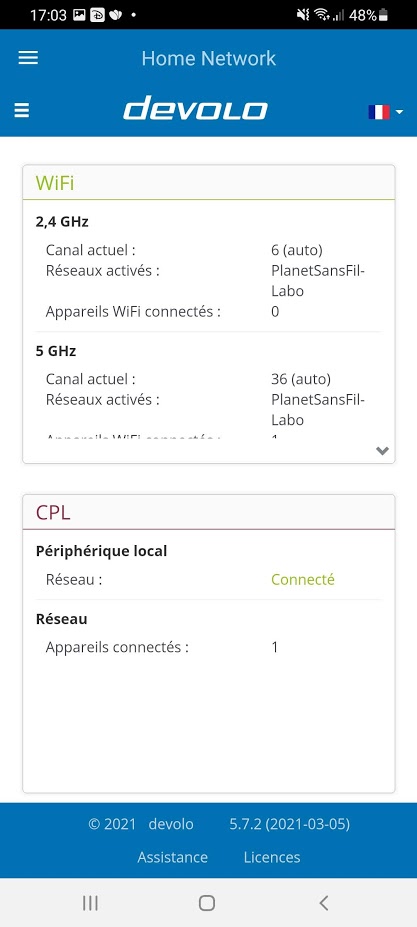
Task: Tap the Android recent apps button
Action: pyautogui.click(x=90, y=902)
